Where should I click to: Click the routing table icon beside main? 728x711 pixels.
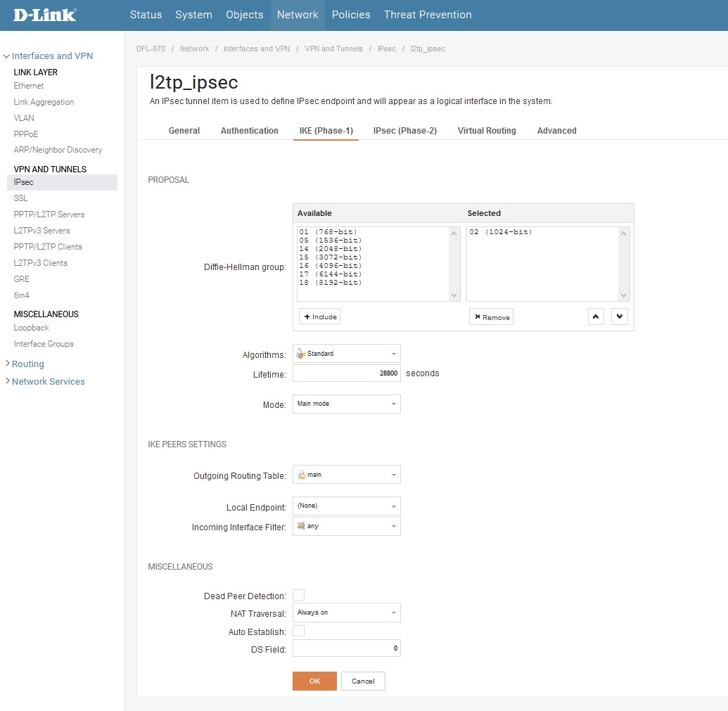click(301, 475)
